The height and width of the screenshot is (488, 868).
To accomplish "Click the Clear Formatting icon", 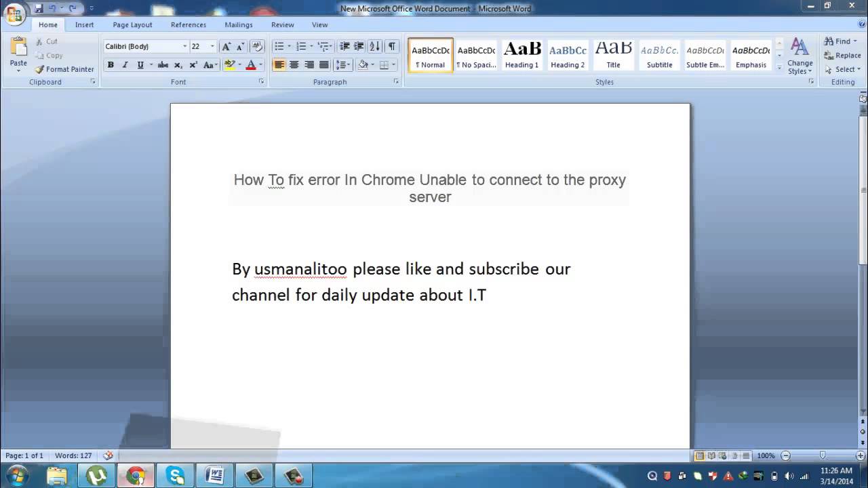I will (257, 46).
